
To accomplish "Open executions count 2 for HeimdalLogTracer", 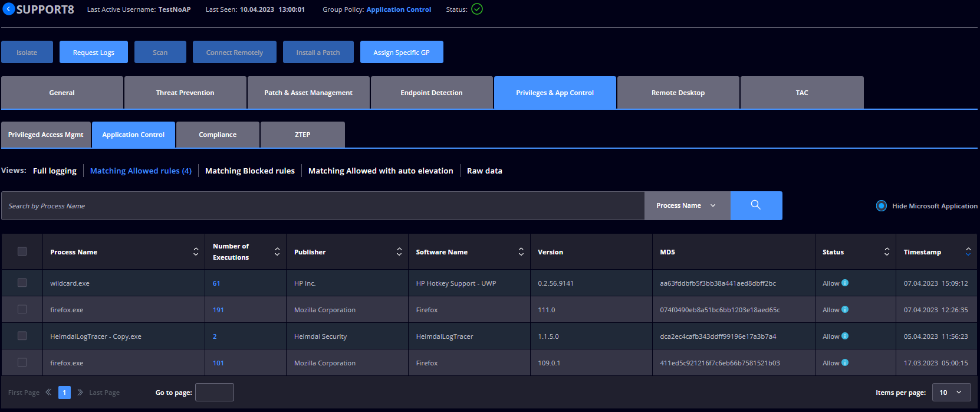I will tap(215, 336).
